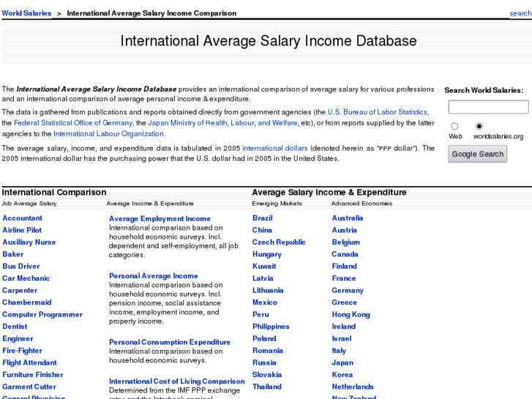Open the Computer Programmer salary link
This screenshot has height=399, width=532.
coord(42,315)
